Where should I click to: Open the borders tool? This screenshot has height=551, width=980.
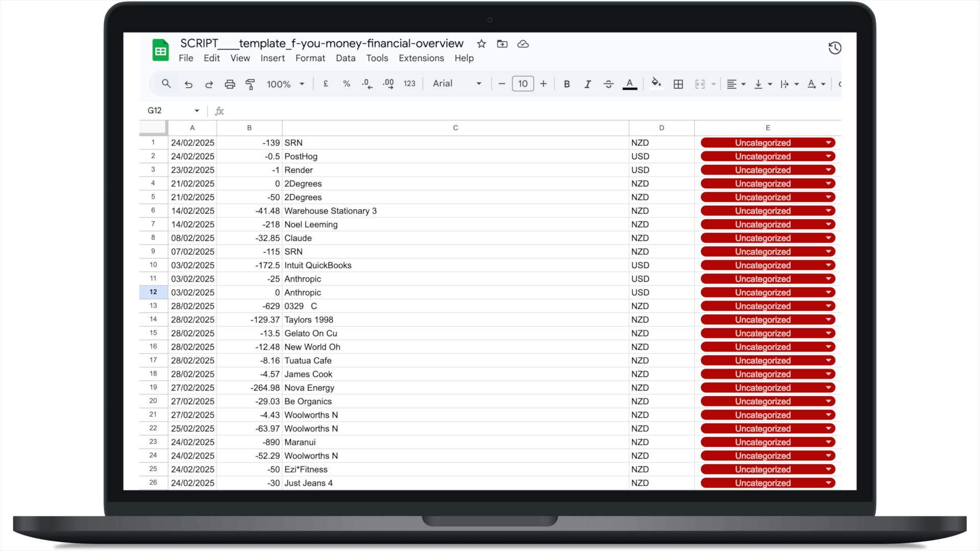[x=678, y=84]
